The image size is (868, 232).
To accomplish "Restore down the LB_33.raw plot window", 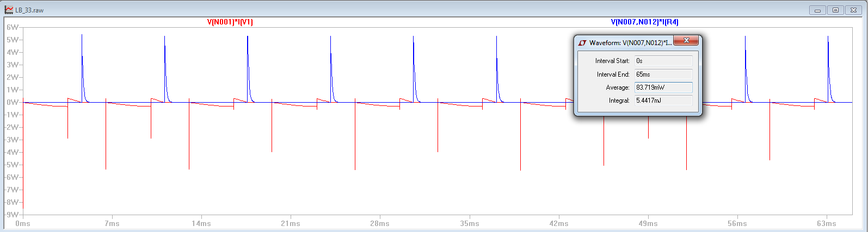I will tap(835, 10).
